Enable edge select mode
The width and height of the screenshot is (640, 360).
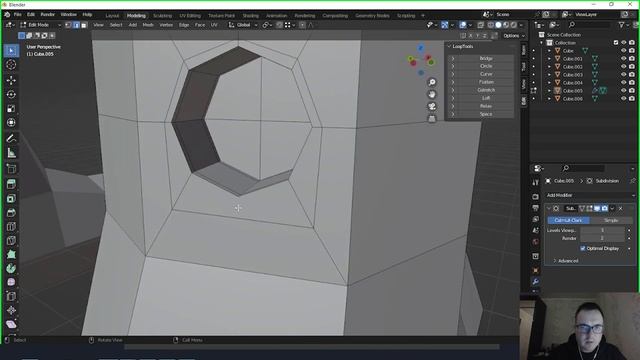pyautogui.click(x=76, y=25)
